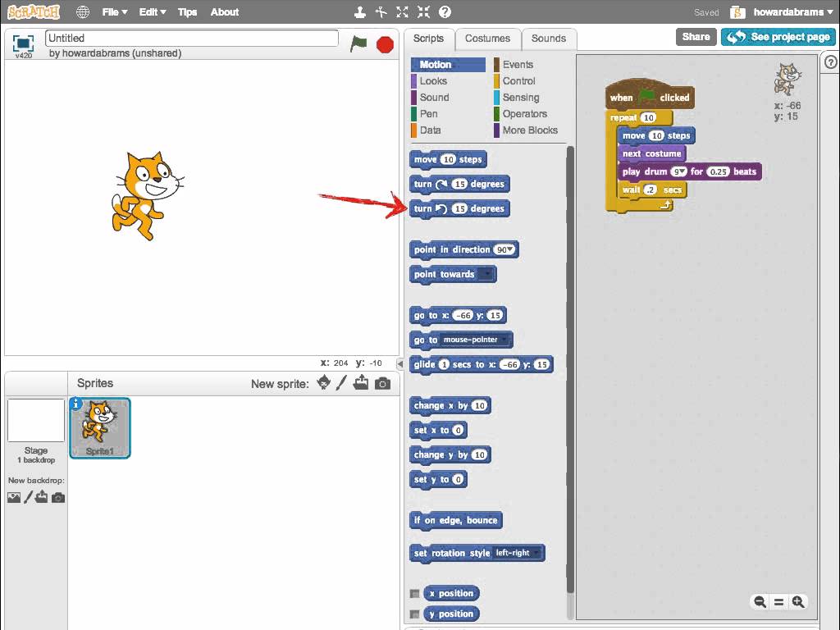Collapse the stage with the small arrow
840x630 pixels.
tap(399, 363)
